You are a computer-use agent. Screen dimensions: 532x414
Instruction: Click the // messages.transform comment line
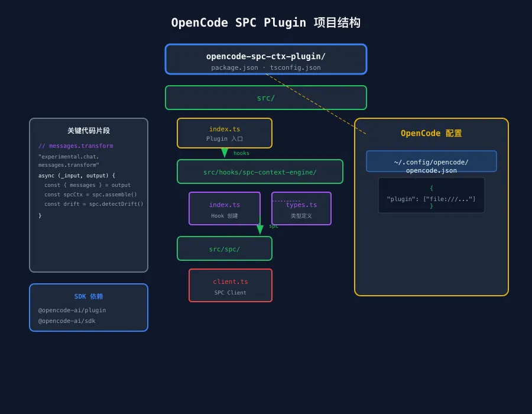[76, 146]
